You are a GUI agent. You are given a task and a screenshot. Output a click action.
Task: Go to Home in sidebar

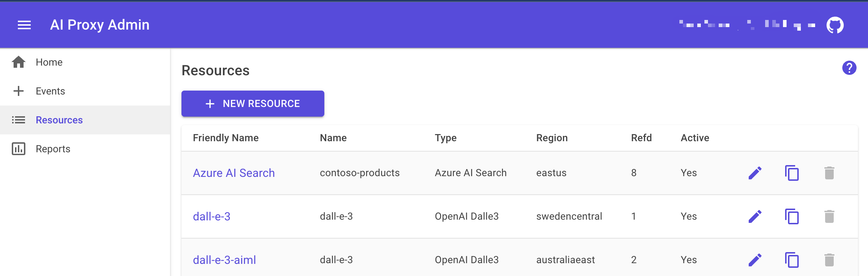tap(49, 62)
